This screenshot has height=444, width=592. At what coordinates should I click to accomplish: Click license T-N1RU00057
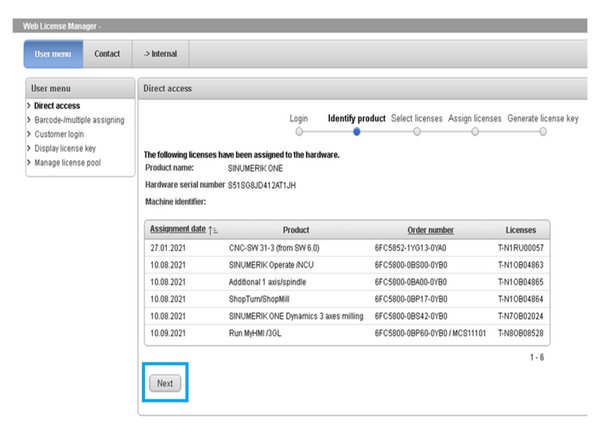coord(521,248)
